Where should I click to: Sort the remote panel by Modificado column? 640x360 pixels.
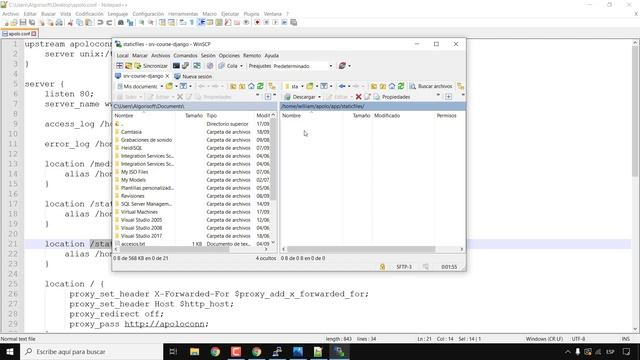[387, 116]
